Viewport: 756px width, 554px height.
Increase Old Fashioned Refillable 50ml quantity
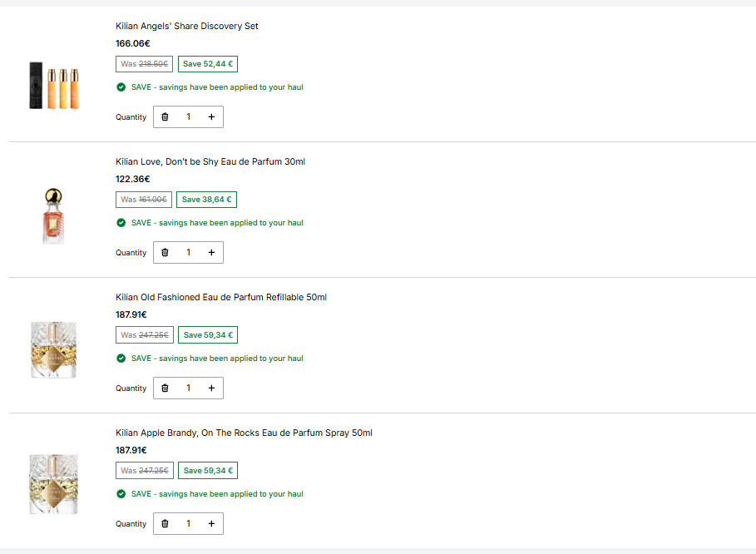tap(211, 388)
